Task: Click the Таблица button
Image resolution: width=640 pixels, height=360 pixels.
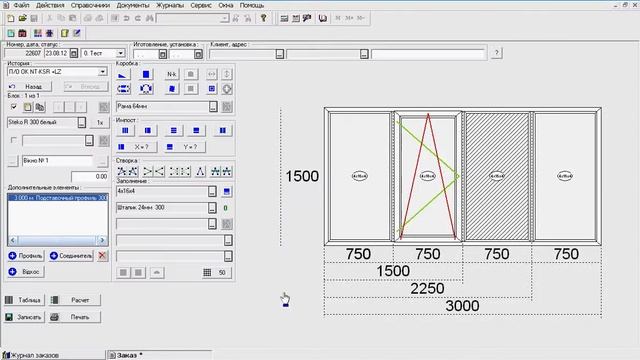Action: (24, 300)
